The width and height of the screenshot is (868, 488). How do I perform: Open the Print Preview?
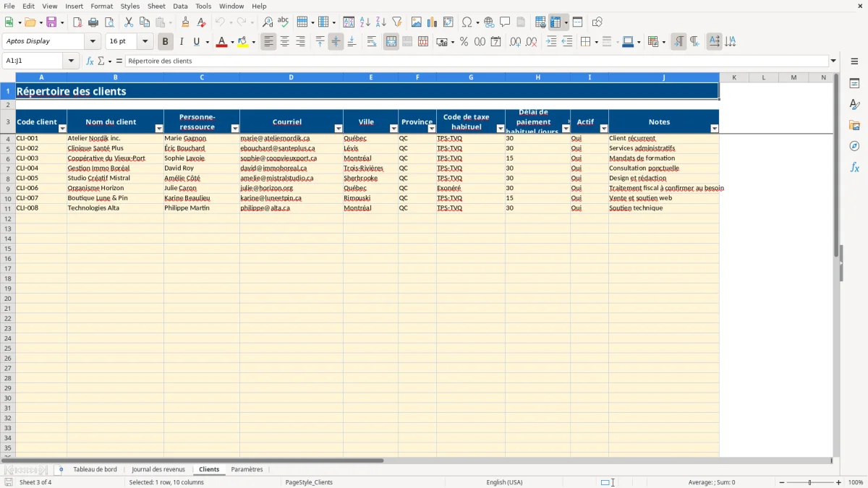pos(109,22)
